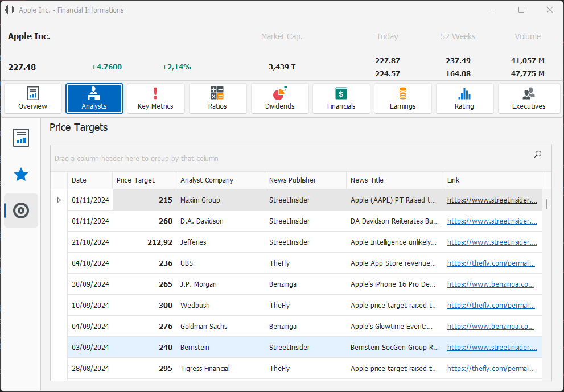This screenshot has width=564, height=392.
Task: Click Volume value 41,057 M
Action: 528,60
